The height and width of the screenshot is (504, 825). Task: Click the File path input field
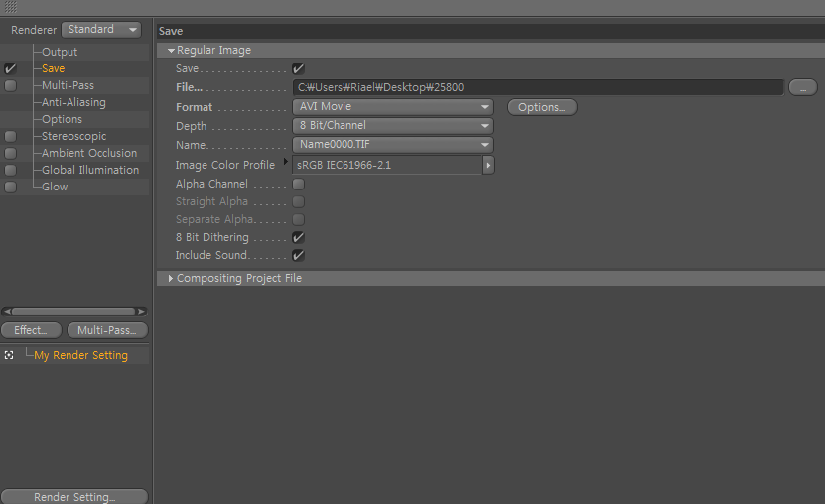(x=537, y=88)
